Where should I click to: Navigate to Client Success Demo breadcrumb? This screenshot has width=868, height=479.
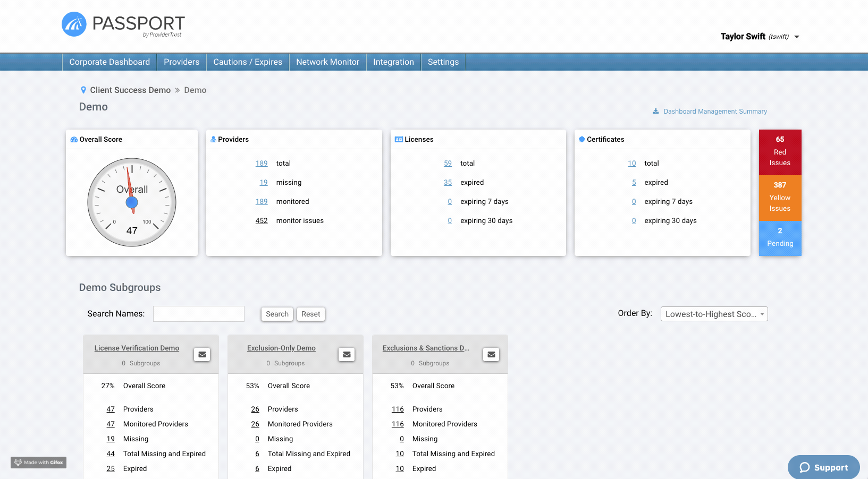point(130,90)
